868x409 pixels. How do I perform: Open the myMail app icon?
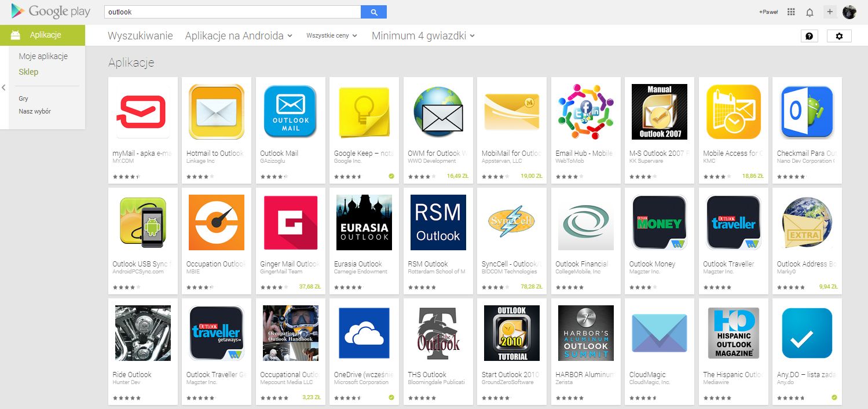pos(142,112)
